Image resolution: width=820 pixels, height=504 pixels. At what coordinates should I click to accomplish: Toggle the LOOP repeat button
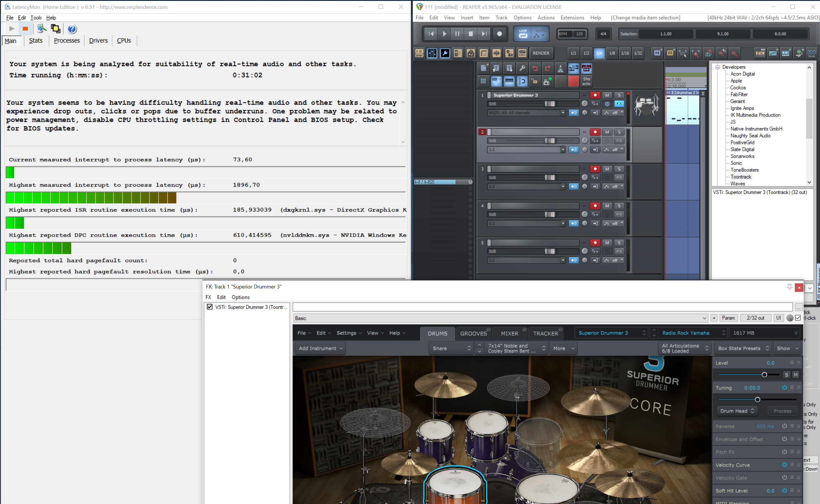[523, 34]
